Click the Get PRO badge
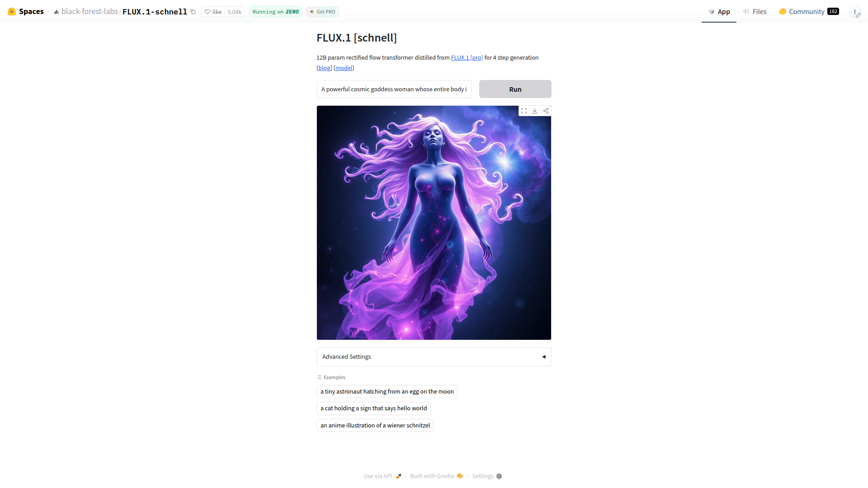The height and width of the screenshot is (488, 868). [322, 12]
